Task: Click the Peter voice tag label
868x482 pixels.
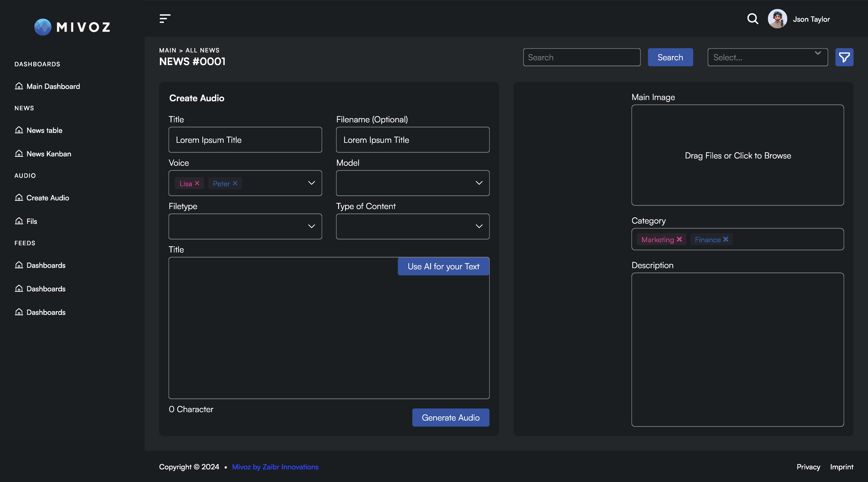Action: click(221, 184)
